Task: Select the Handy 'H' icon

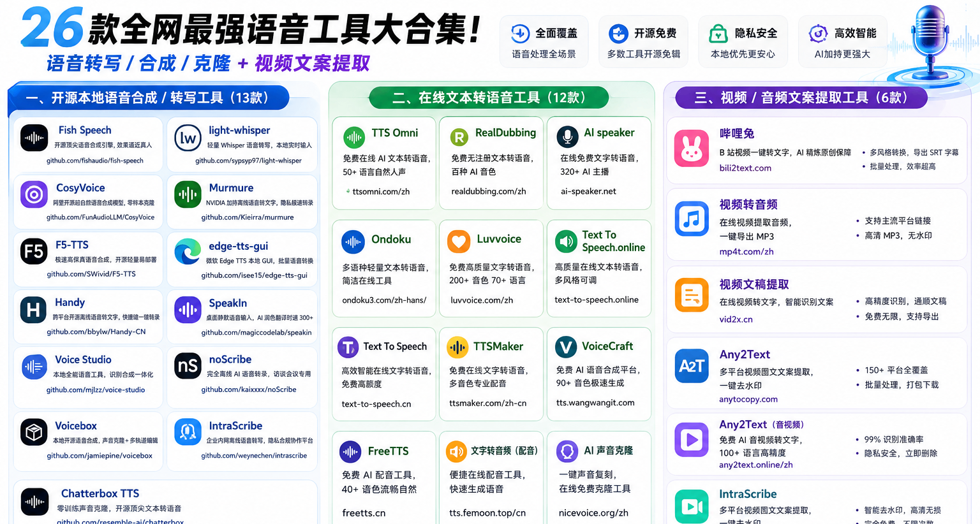Action: point(34,310)
